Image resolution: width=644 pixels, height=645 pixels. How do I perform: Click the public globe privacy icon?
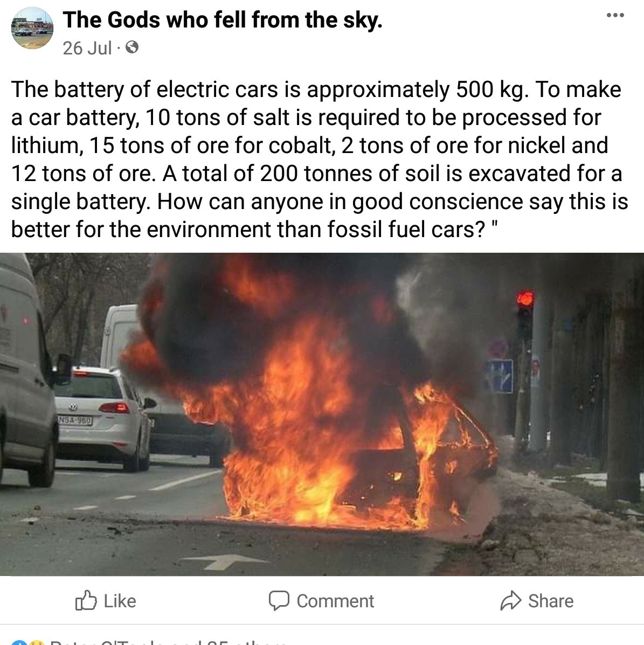(x=131, y=48)
